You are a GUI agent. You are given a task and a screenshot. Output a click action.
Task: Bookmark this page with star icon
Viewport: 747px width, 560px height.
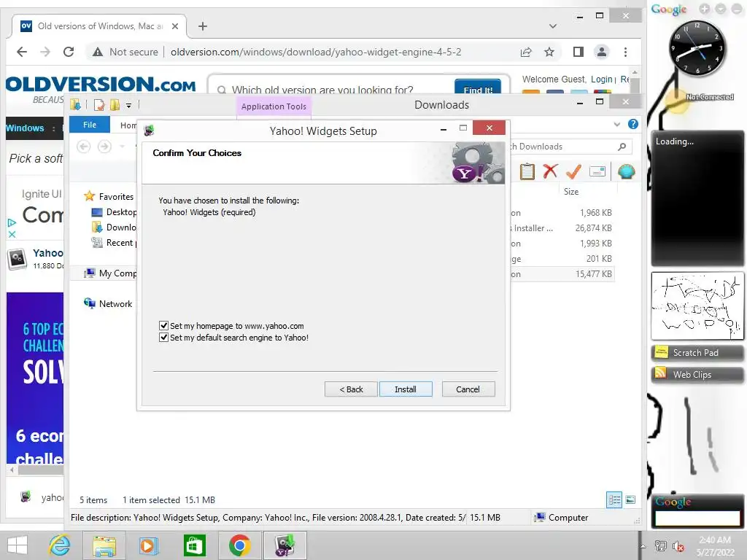tap(549, 52)
